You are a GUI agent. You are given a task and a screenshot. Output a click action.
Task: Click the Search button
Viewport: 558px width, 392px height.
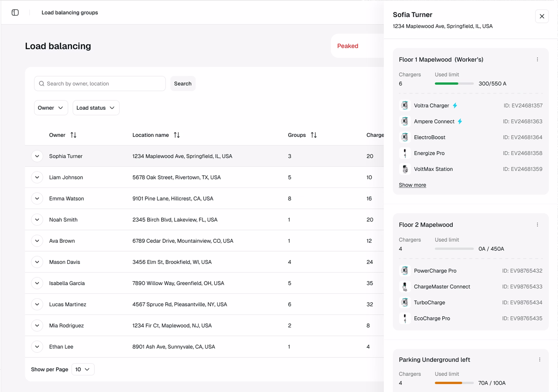pyautogui.click(x=183, y=84)
